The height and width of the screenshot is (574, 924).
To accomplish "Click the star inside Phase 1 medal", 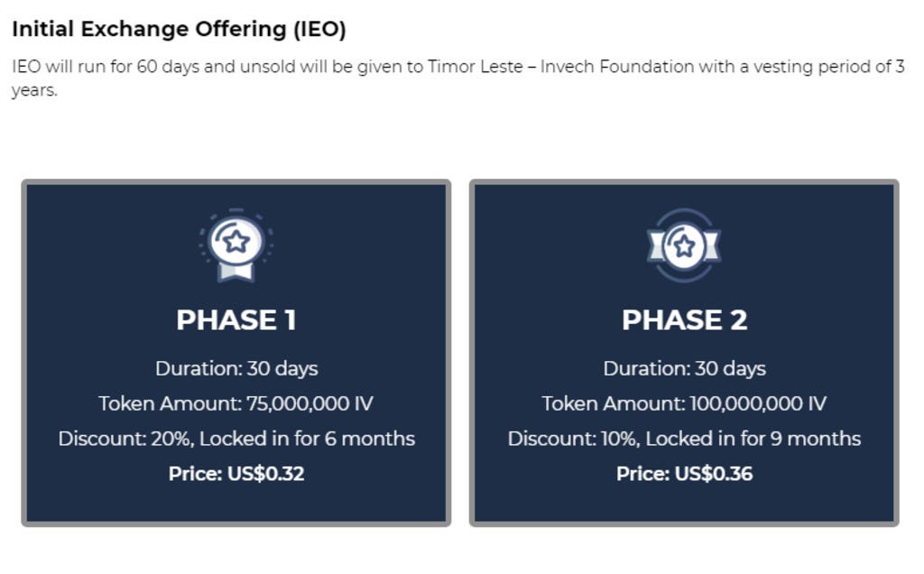I will coord(236,241).
